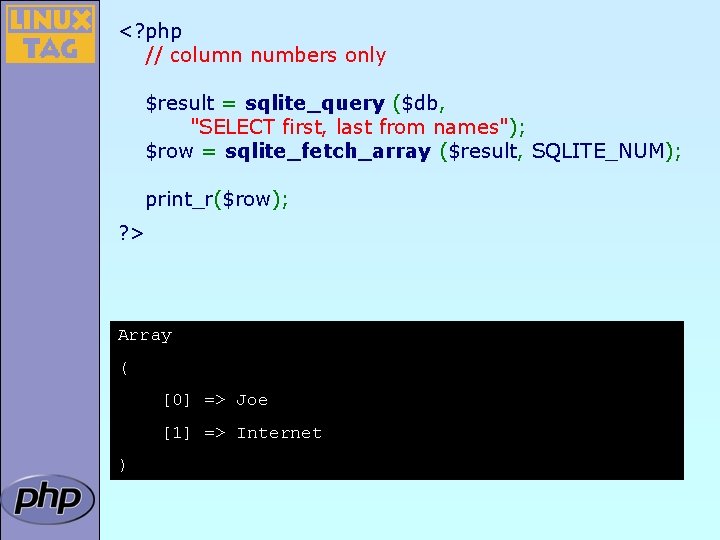Select the "SELECT first, last from names" string
The image size is (720, 540).
click(x=350, y=127)
